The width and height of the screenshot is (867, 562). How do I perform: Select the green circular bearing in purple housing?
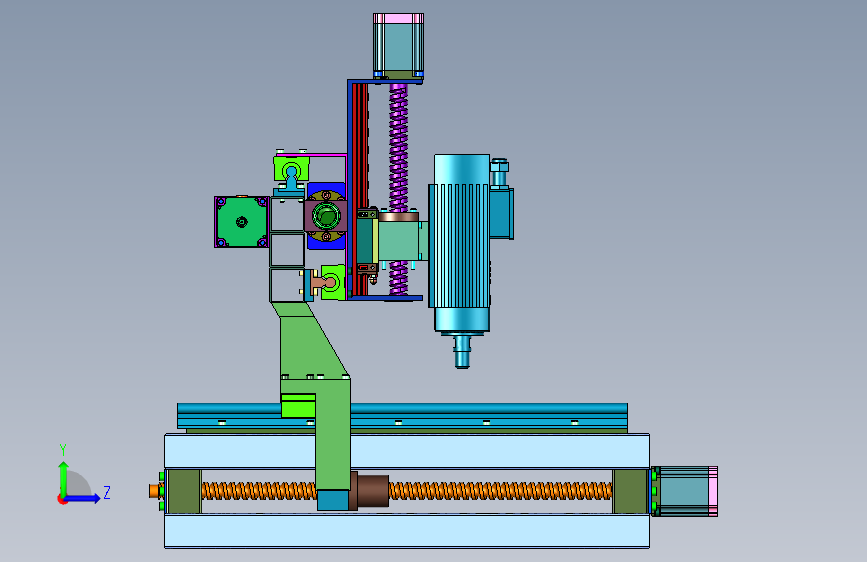pyautogui.click(x=326, y=216)
